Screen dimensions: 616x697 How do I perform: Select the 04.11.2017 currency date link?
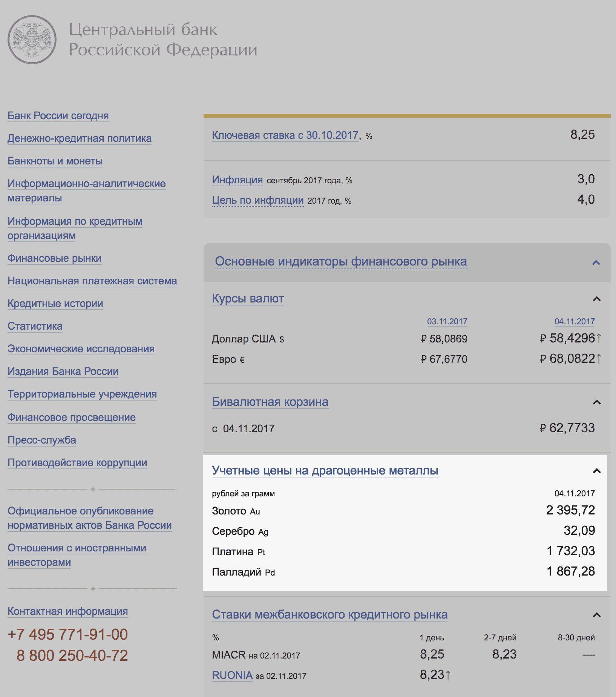click(574, 322)
